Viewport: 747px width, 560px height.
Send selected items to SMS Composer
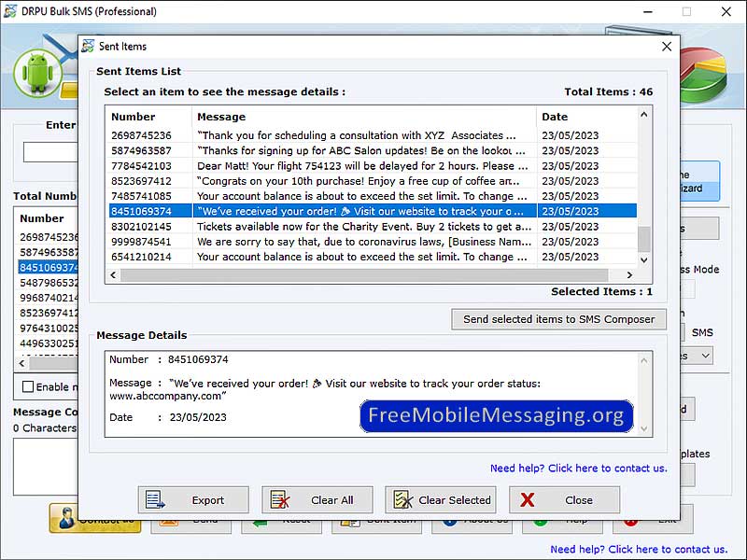click(558, 319)
